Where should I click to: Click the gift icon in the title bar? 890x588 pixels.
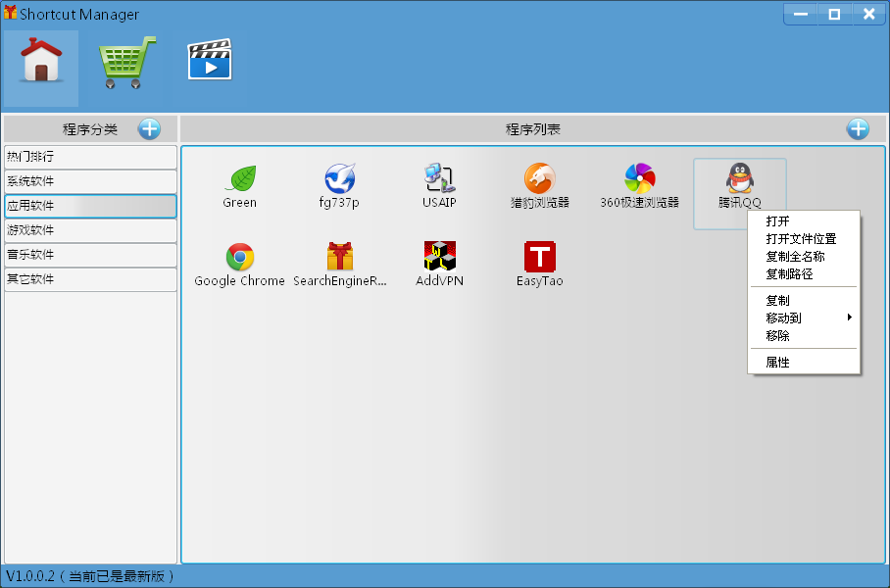10,12
